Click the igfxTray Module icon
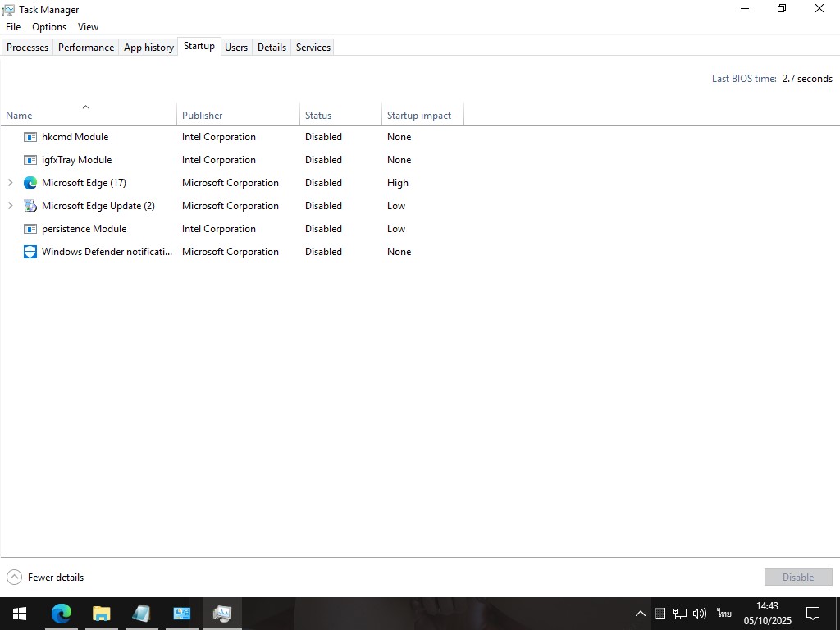The image size is (840, 630). [x=30, y=160]
